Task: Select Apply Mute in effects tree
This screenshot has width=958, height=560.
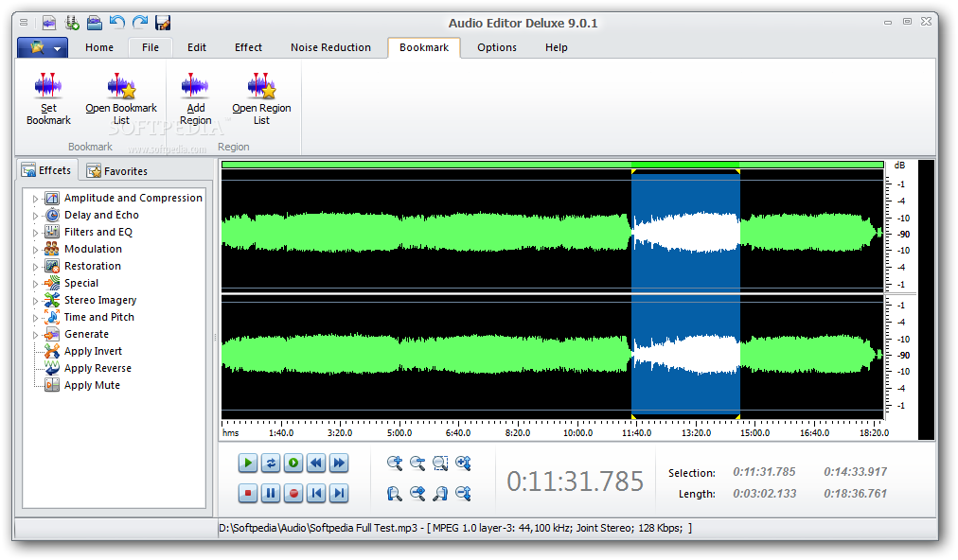Action: coord(92,385)
